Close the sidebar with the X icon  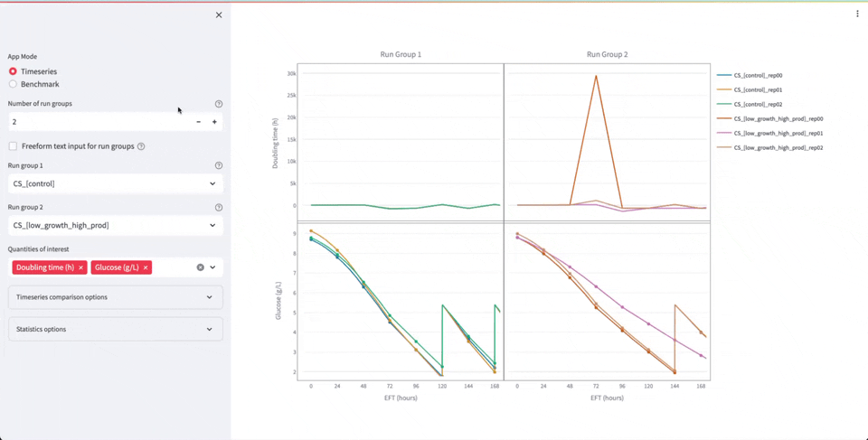[219, 15]
